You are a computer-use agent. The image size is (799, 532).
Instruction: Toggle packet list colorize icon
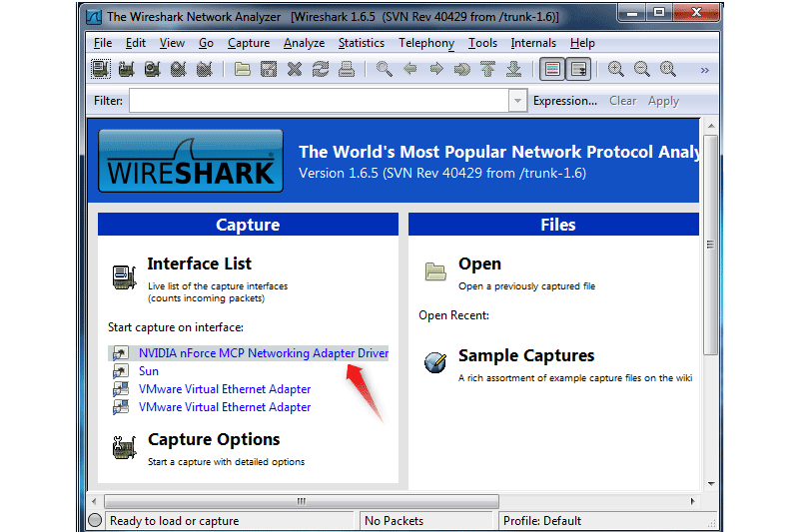pos(552,69)
